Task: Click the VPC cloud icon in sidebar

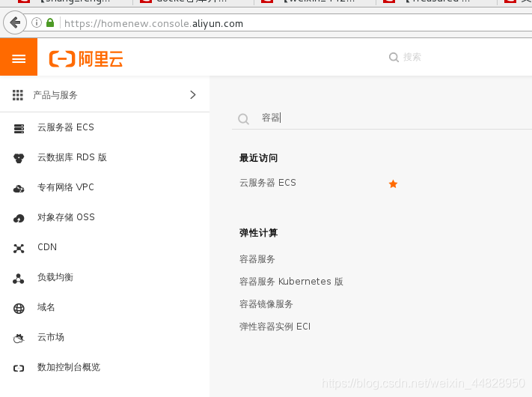Action: click(19, 189)
